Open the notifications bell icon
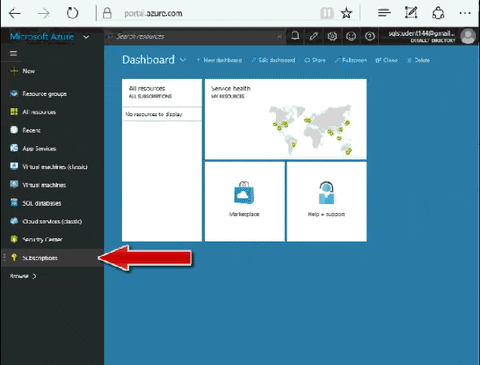This screenshot has width=480, height=365. [x=295, y=36]
